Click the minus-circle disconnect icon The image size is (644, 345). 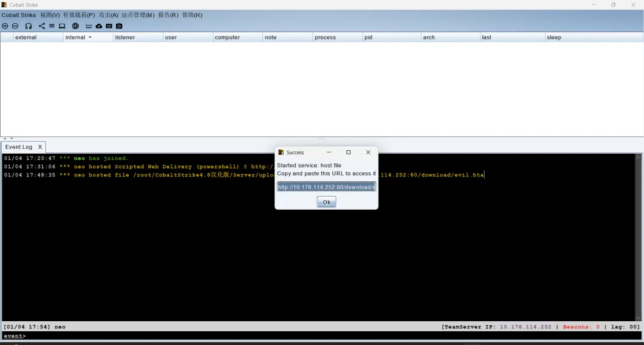point(15,26)
